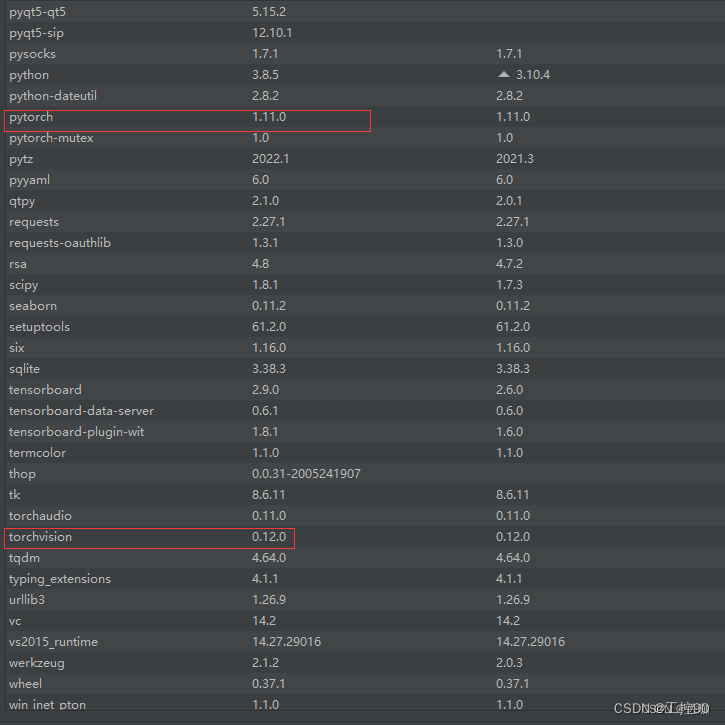Select the requests package name
725x725 pixels.
click(x=34, y=222)
